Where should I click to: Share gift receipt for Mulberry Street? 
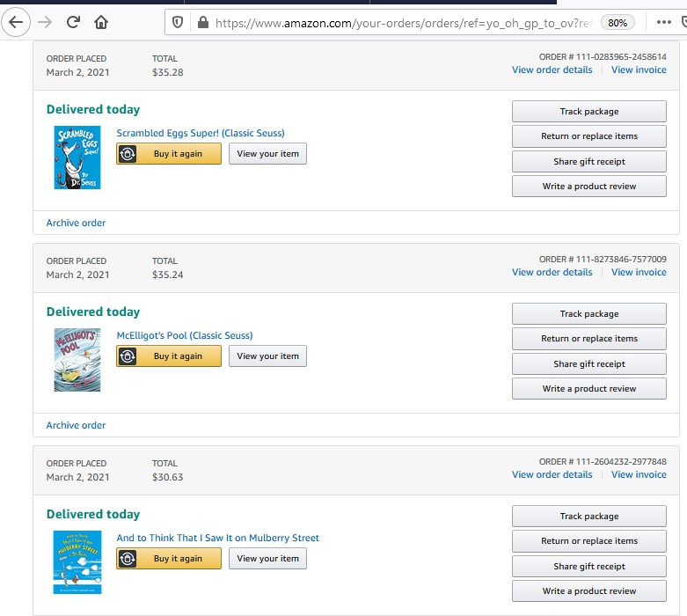pos(588,567)
